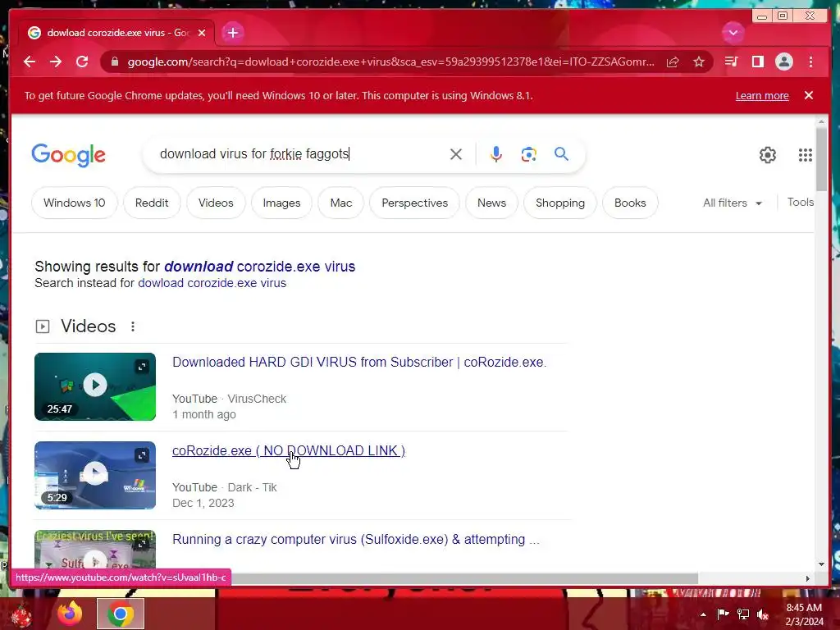840x630 pixels.
Task: Clear the search box with the X icon
Action: [456, 154]
